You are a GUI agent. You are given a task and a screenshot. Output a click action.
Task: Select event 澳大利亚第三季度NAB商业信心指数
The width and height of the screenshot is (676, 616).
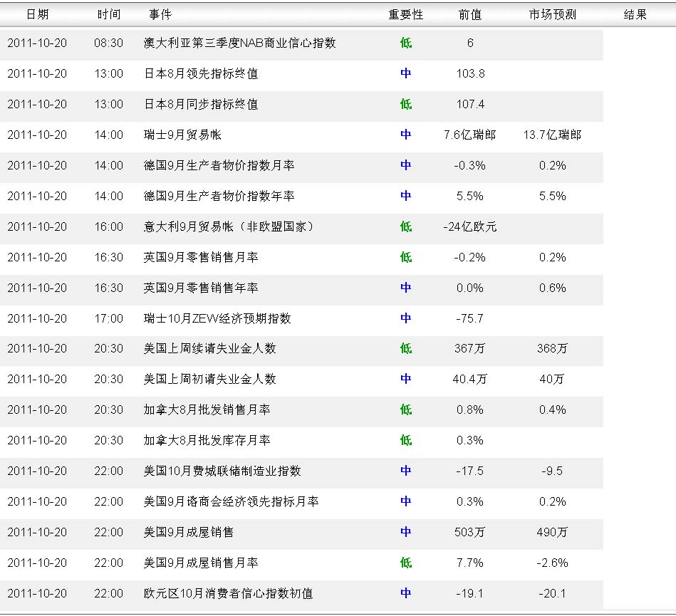click(240, 43)
